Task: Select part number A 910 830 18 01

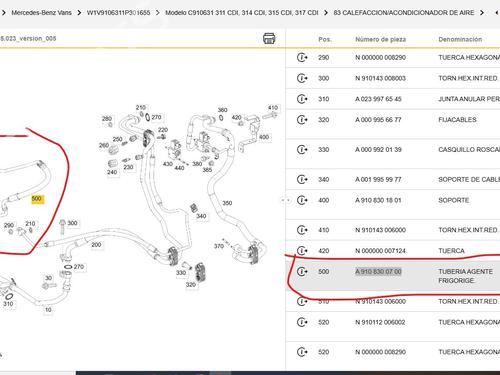Action: click(x=378, y=200)
